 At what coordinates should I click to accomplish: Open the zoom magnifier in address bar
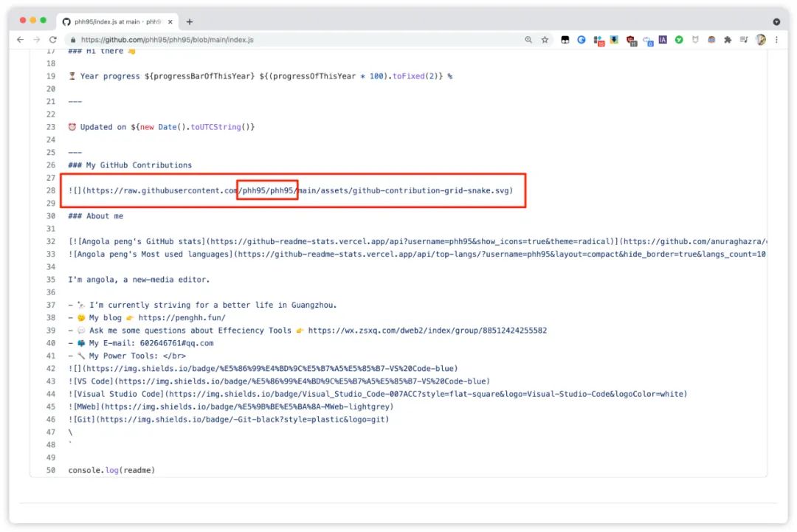point(528,40)
